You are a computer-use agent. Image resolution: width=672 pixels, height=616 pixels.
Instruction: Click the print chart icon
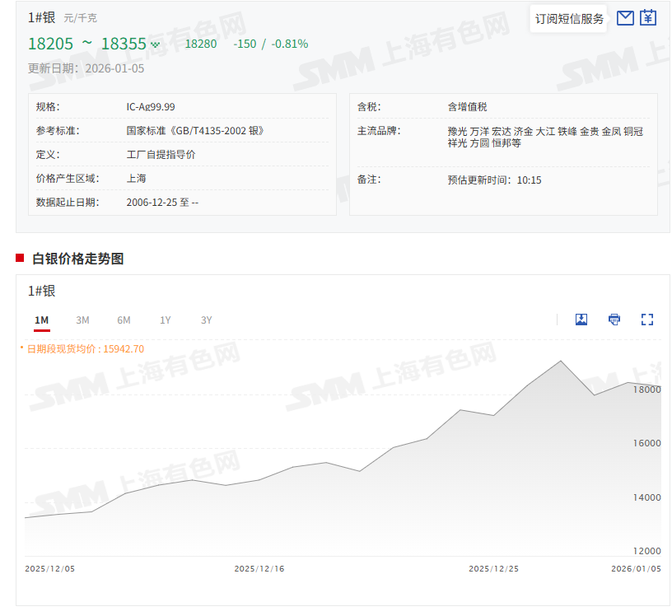(614, 320)
